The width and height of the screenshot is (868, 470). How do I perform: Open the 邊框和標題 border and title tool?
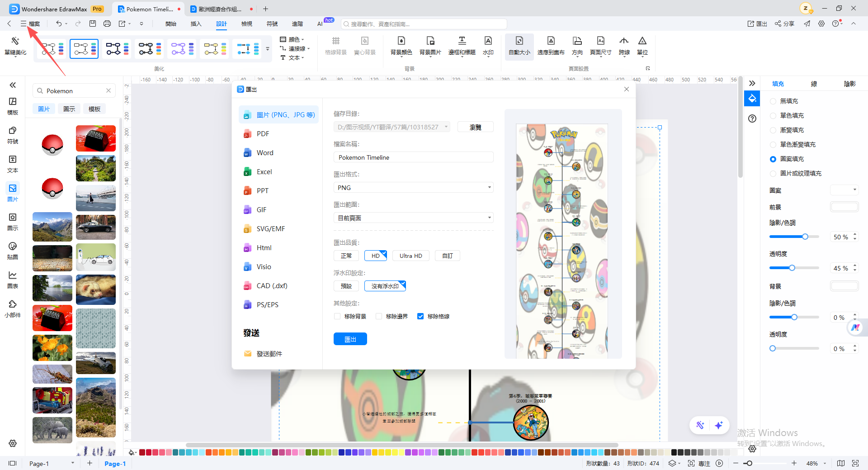pos(462,46)
